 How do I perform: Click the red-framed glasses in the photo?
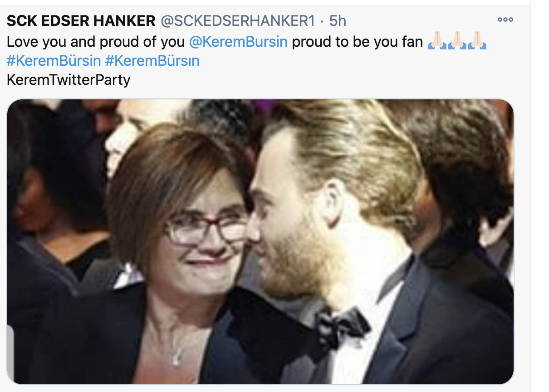pos(206,229)
